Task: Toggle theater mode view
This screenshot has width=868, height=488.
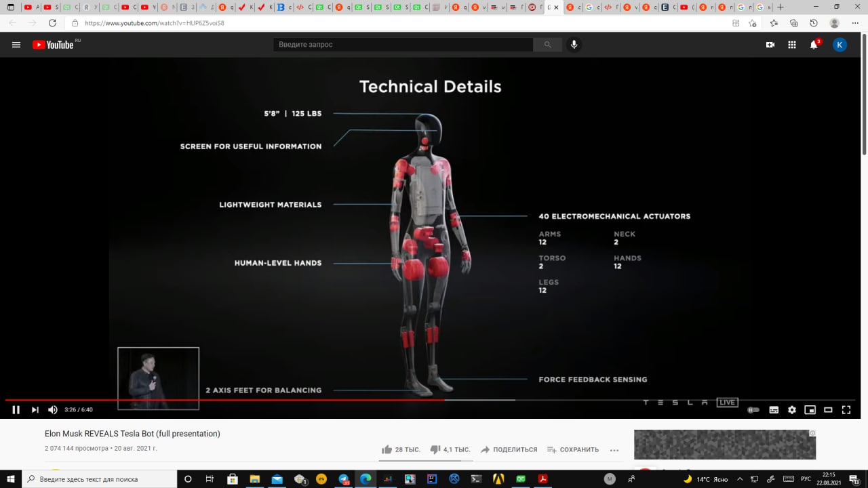Action: pos(828,410)
